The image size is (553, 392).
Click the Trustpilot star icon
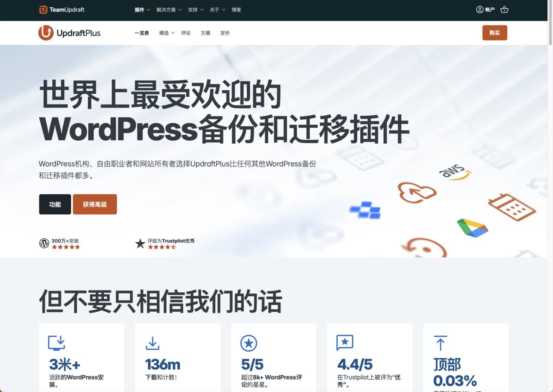(x=140, y=243)
